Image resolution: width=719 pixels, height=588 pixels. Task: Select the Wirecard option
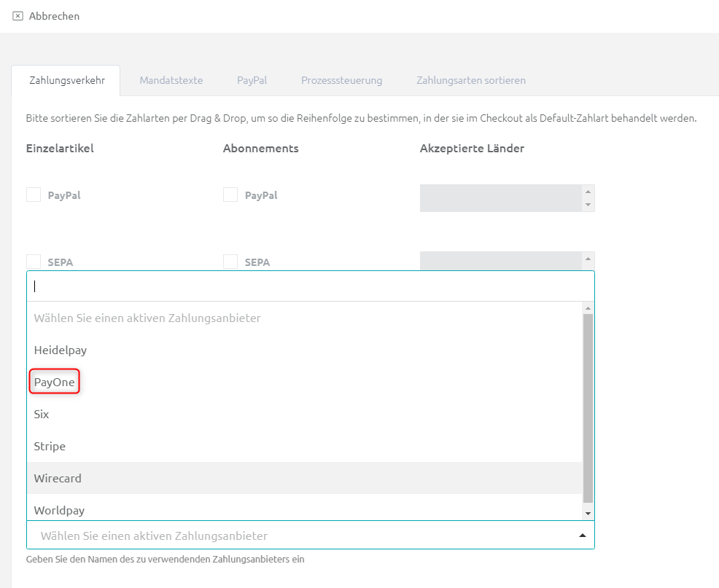pyautogui.click(x=58, y=478)
